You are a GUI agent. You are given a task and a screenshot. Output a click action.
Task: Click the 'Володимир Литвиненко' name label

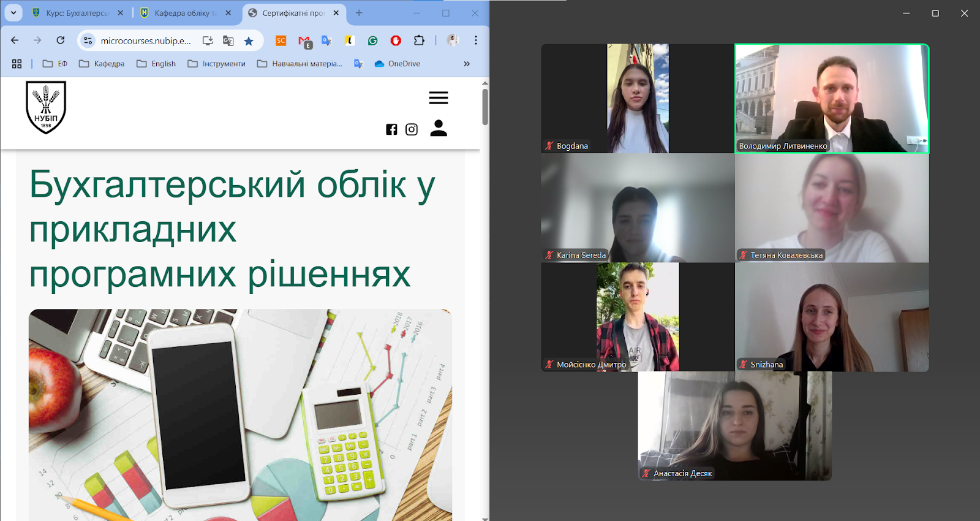point(783,146)
